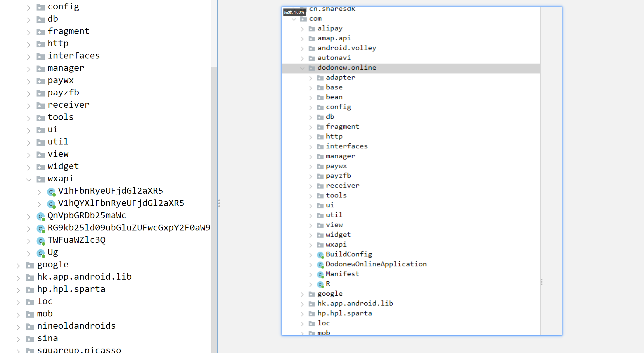Select the android.volley package
The height and width of the screenshot is (353, 644).
347,48
